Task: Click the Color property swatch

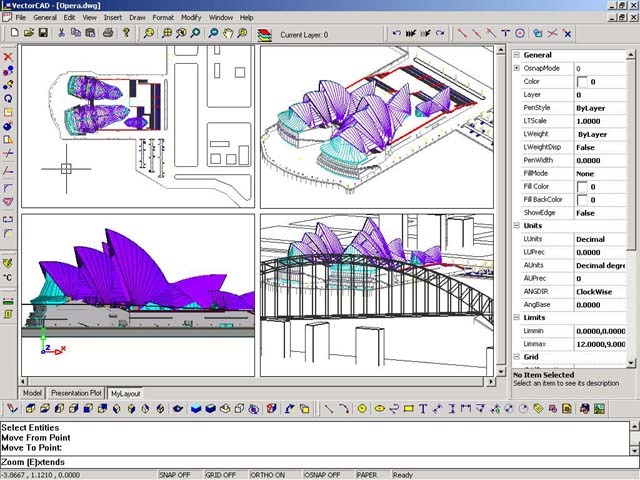Action: tap(582, 82)
